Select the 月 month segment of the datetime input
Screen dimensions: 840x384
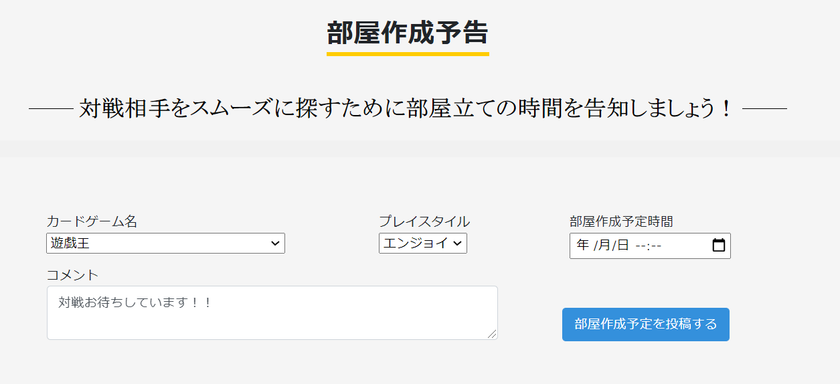tap(604, 245)
